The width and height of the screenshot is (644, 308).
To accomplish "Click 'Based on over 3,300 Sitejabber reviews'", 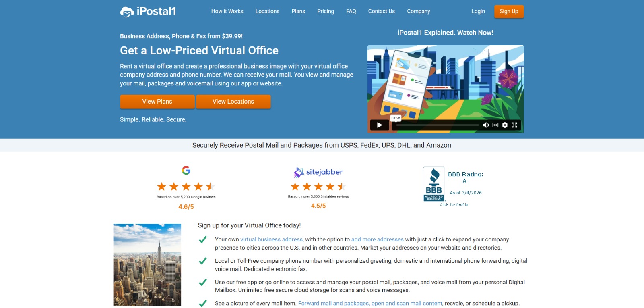I will pyautogui.click(x=318, y=197).
